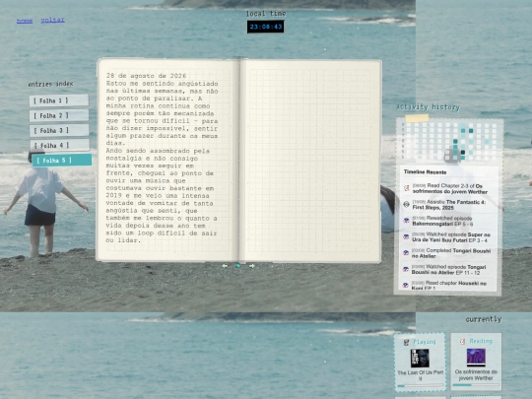
Task: Click the icon beside Super no Ura entry
Action: pyautogui.click(x=406, y=236)
